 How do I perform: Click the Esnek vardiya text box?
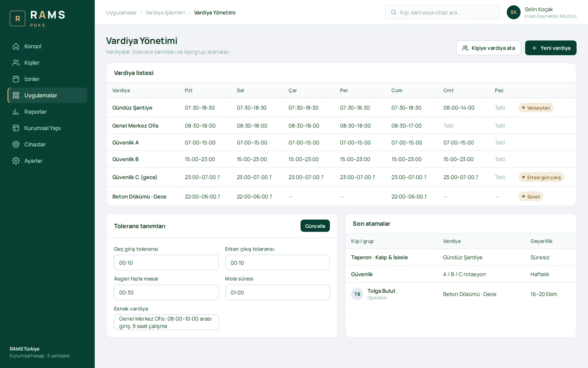pyautogui.click(x=166, y=322)
